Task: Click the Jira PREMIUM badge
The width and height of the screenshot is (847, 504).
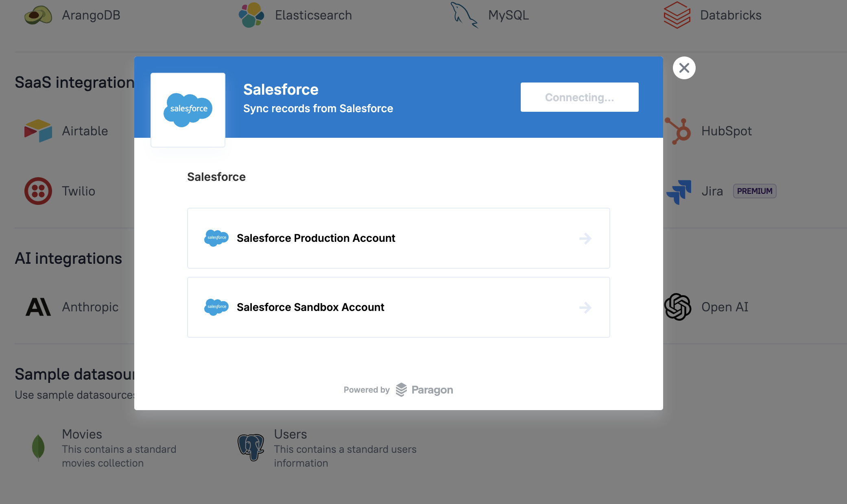Action: point(754,191)
